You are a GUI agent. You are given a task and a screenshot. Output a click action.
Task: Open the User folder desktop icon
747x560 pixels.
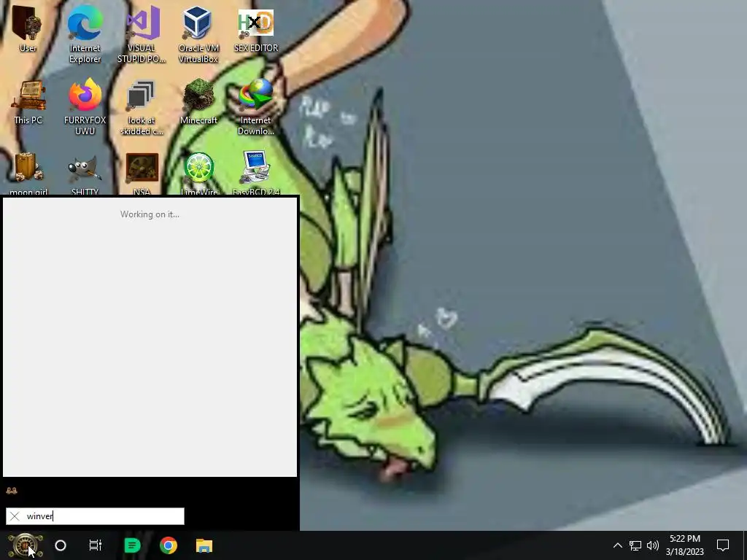coord(28,28)
